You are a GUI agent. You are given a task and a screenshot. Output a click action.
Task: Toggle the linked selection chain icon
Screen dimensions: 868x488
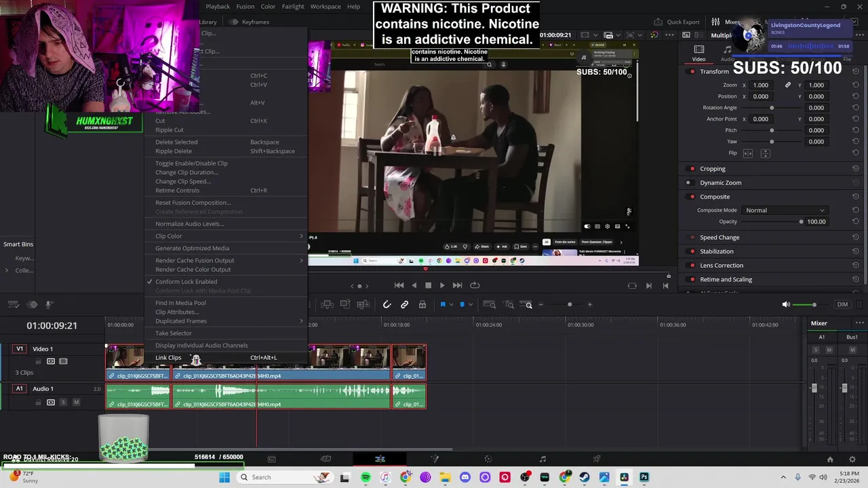point(405,305)
